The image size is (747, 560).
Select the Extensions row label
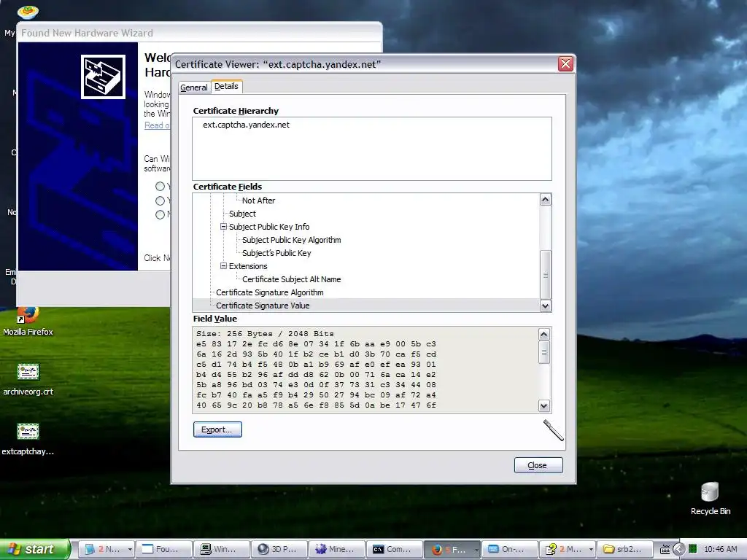coord(248,266)
